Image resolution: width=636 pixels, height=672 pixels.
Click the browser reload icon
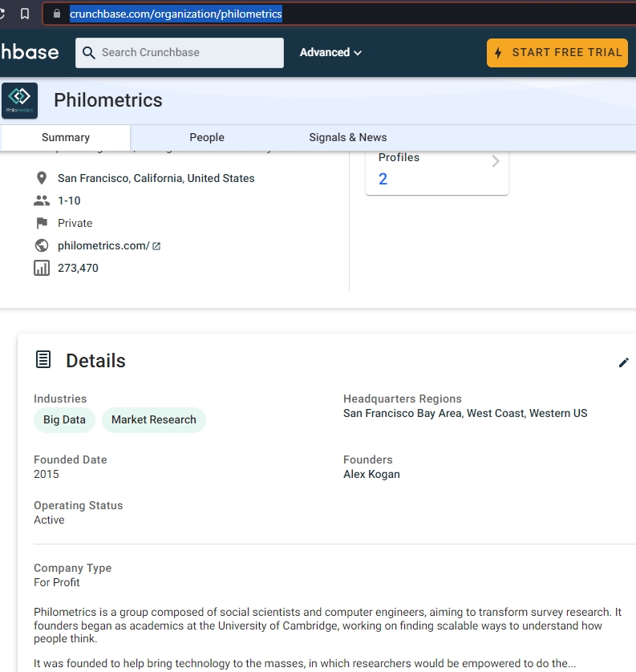tap(2, 14)
